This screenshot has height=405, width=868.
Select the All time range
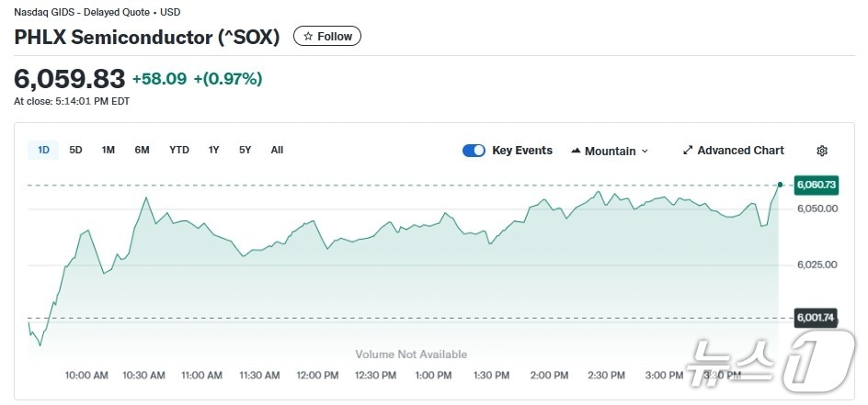[277, 150]
